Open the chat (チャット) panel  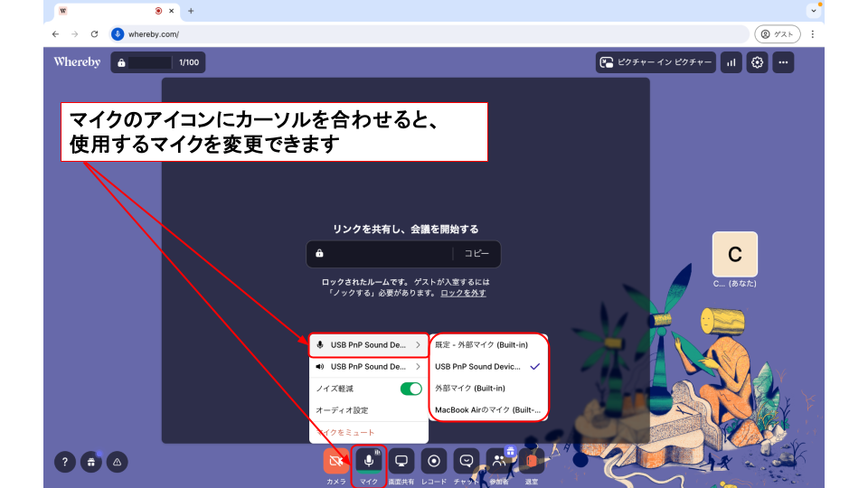coord(467,461)
